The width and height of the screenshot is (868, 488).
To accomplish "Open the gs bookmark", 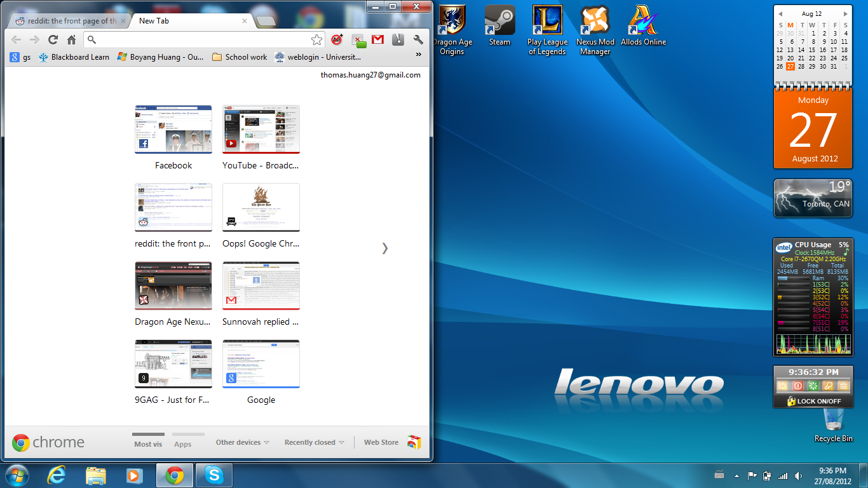I will [x=20, y=57].
